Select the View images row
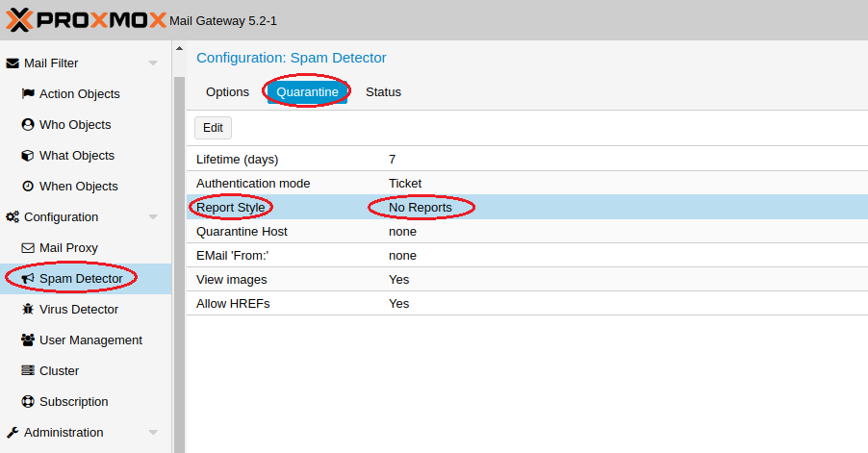The image size is (868, 453). [527, 279]
